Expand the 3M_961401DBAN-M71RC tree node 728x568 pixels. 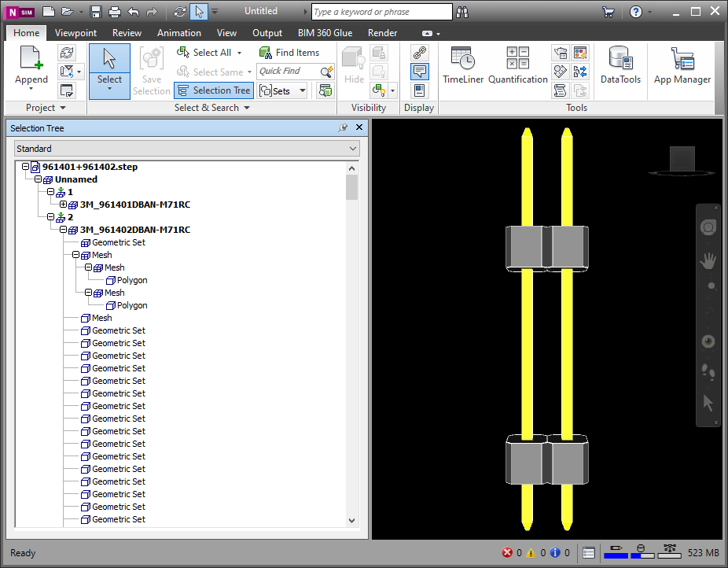click(62, 205)
